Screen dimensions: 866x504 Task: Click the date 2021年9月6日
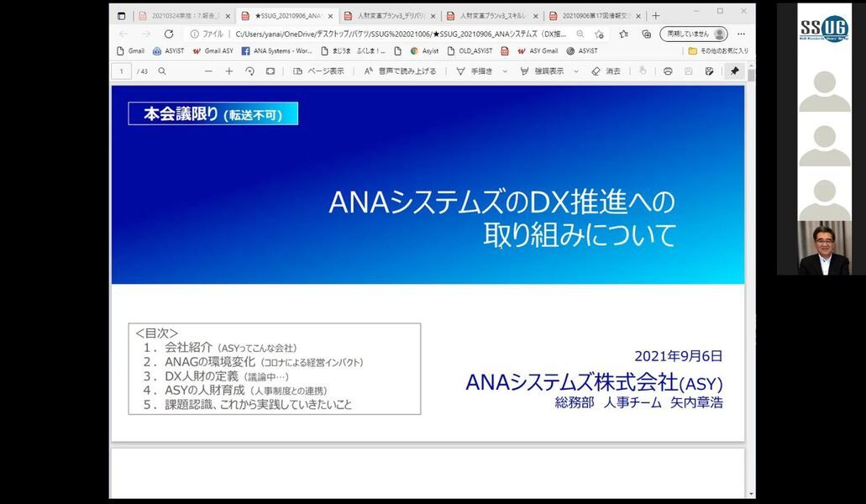[678, 356]
